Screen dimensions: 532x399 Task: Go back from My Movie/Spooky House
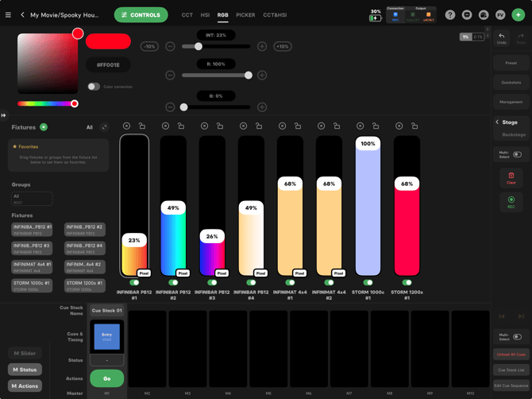[x=22, y=15]
